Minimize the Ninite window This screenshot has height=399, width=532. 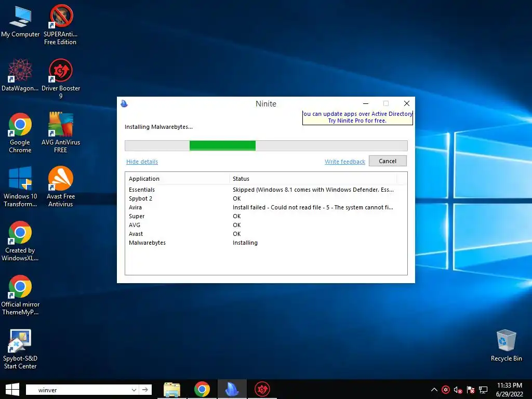[x=366, y=103]
